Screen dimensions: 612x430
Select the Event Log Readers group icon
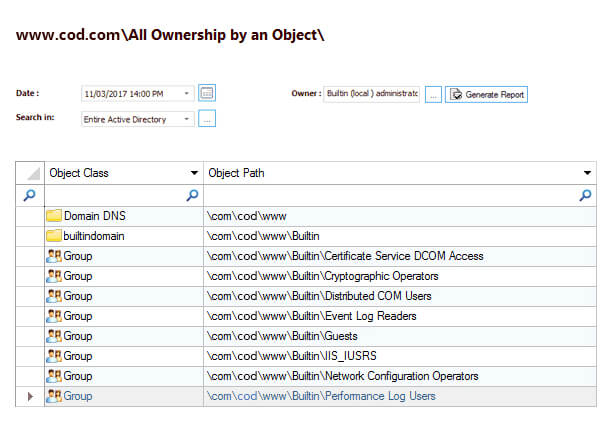click(x=54, y=316)
